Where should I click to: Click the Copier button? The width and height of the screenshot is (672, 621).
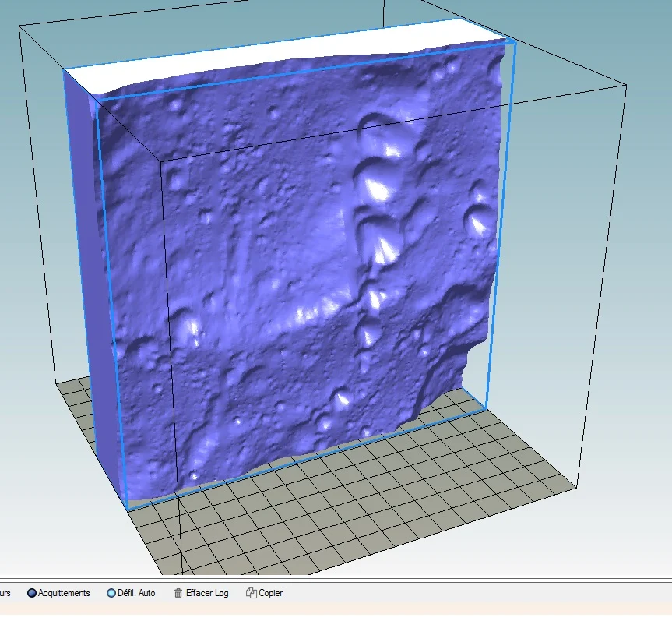click(x=265, y=593)
